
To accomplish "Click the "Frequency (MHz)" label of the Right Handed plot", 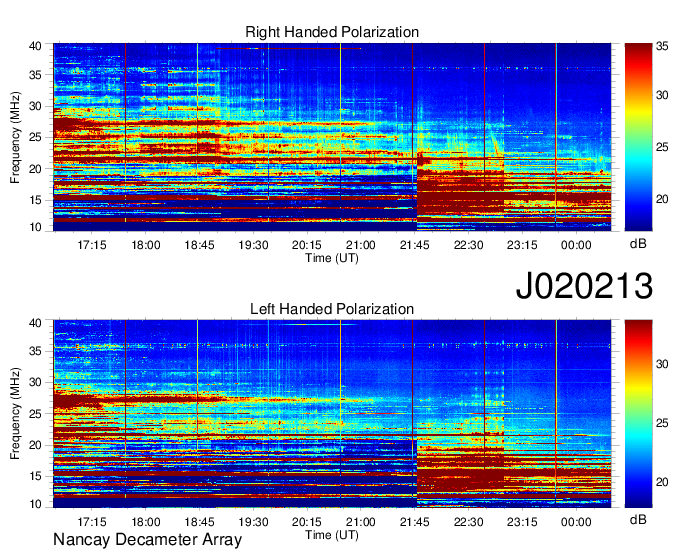I will pos(15,137).
